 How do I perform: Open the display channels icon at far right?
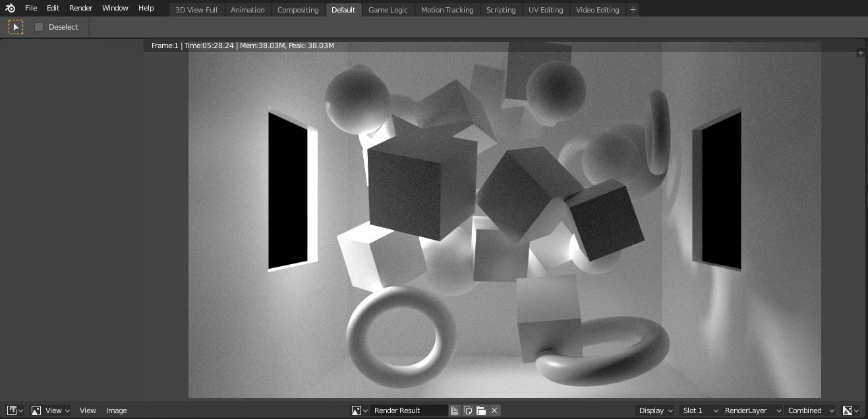pos(848,410)
